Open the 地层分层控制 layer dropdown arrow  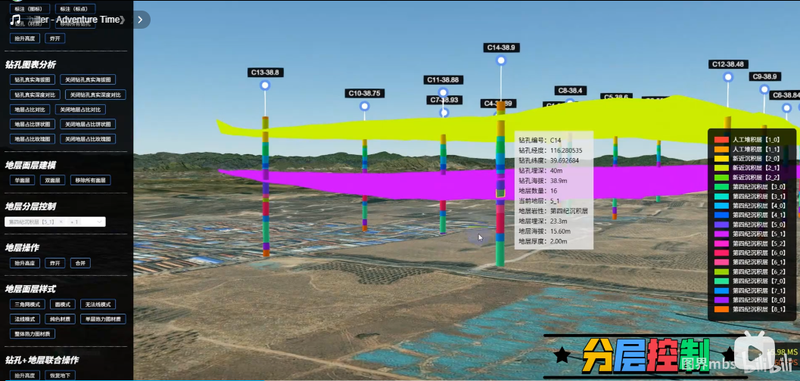(99, 222)
